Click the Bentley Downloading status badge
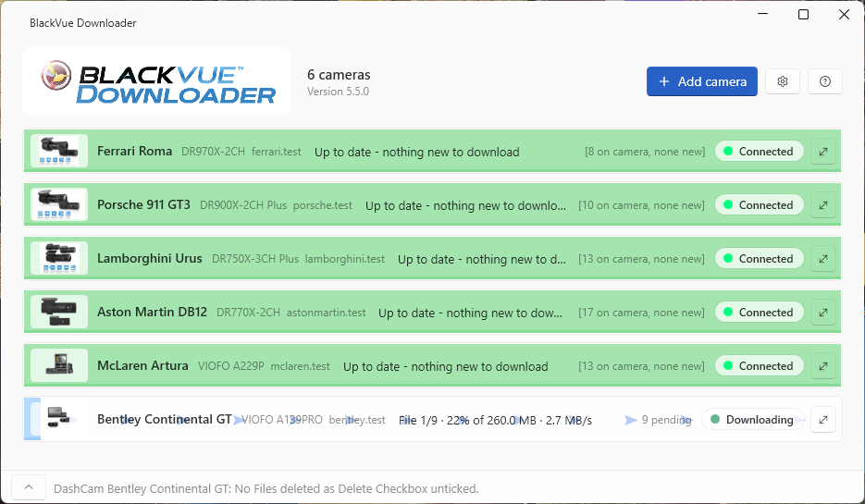This screenshot has width=865, height=504. (x=752, y=420)
